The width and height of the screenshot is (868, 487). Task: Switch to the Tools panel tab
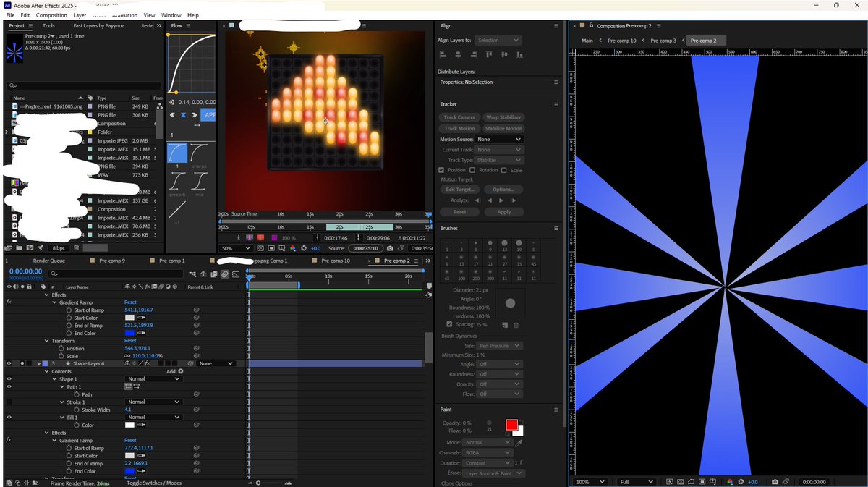coord(48,25)
